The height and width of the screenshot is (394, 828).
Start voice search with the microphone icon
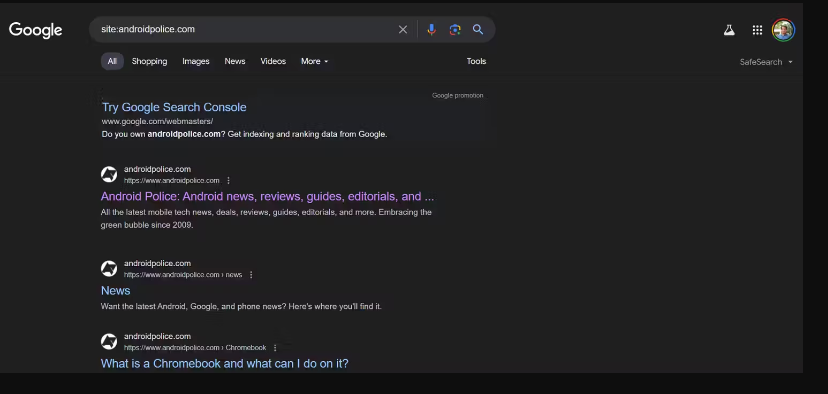[431, 30]
